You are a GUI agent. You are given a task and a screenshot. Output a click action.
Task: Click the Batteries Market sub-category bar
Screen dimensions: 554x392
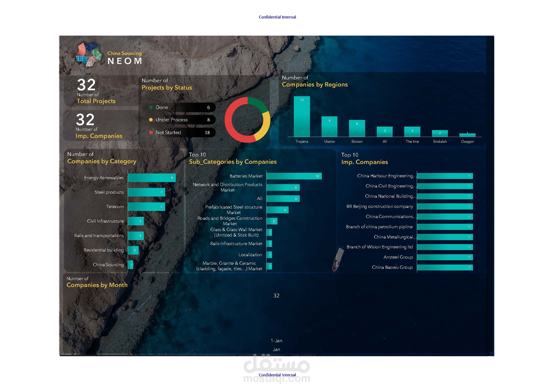294,176
